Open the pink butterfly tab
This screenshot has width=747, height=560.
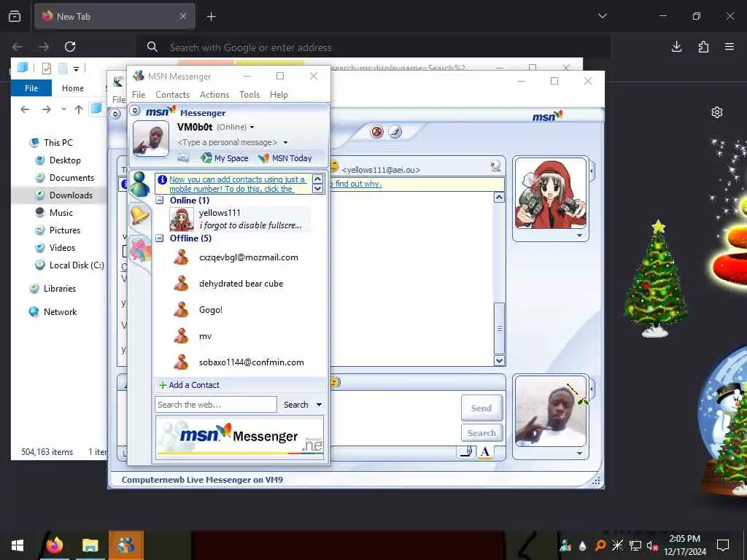(x=141, y=251)
